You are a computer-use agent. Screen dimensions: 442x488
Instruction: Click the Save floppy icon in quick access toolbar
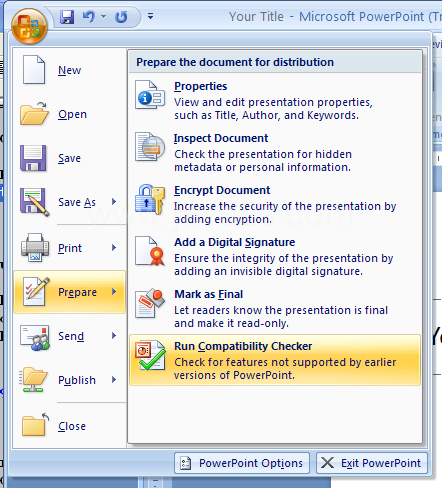pyautogui.click(x=67, y=17)
